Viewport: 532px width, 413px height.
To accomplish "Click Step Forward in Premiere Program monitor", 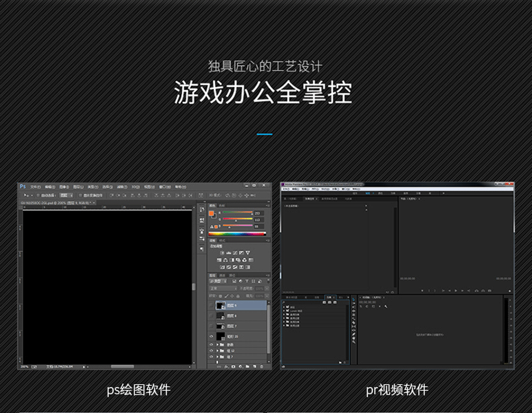I will click(462, 291).
